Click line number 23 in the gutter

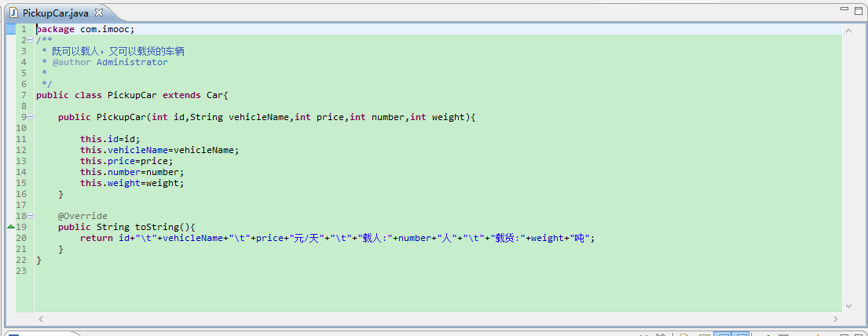pyautogui.click(x=21, y=271)
